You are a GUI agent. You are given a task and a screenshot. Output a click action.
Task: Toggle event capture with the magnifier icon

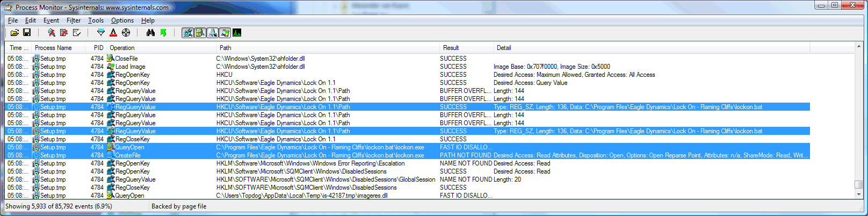[52, 33]
